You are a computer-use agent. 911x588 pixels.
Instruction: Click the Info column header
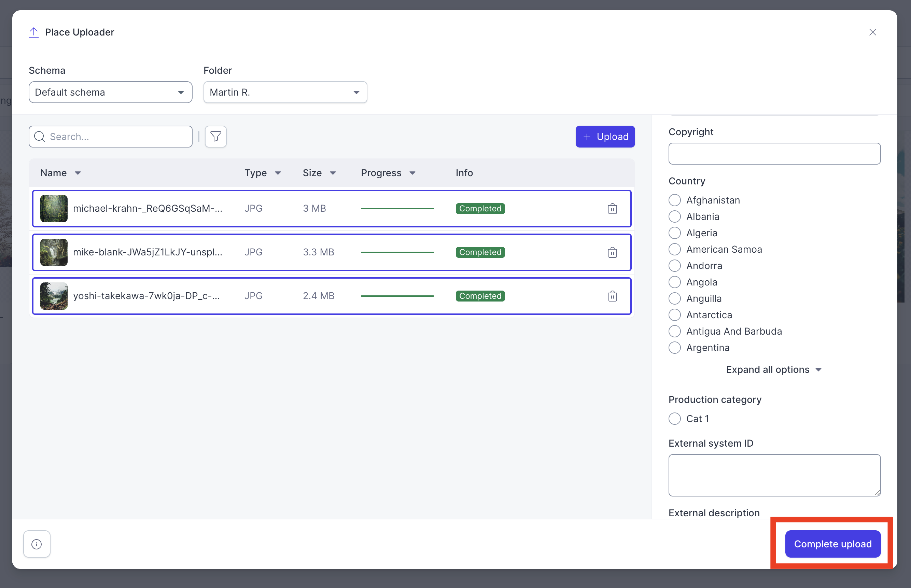pyautogui.click(x=464, y=173)
